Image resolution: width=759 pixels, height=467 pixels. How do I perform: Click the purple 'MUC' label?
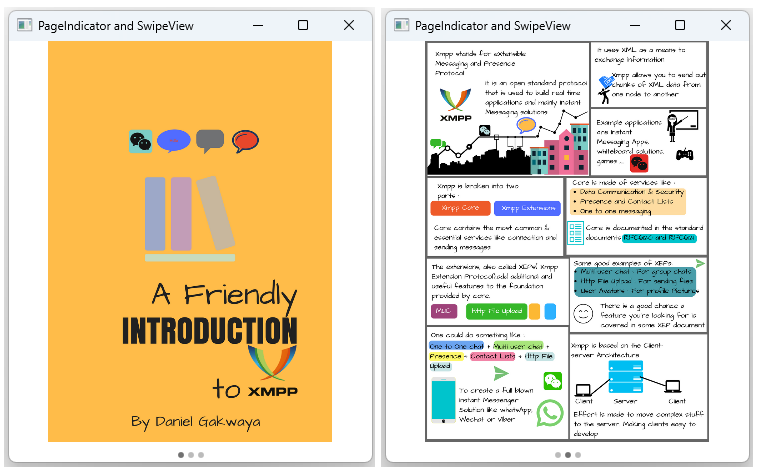tap(444, 311)
